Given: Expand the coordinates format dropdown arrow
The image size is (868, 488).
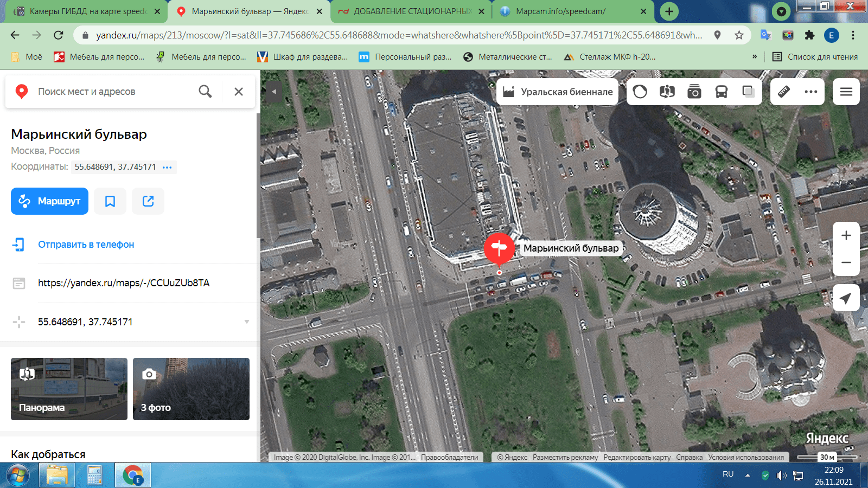Looking at the screenshot, I should coord(247,322).
